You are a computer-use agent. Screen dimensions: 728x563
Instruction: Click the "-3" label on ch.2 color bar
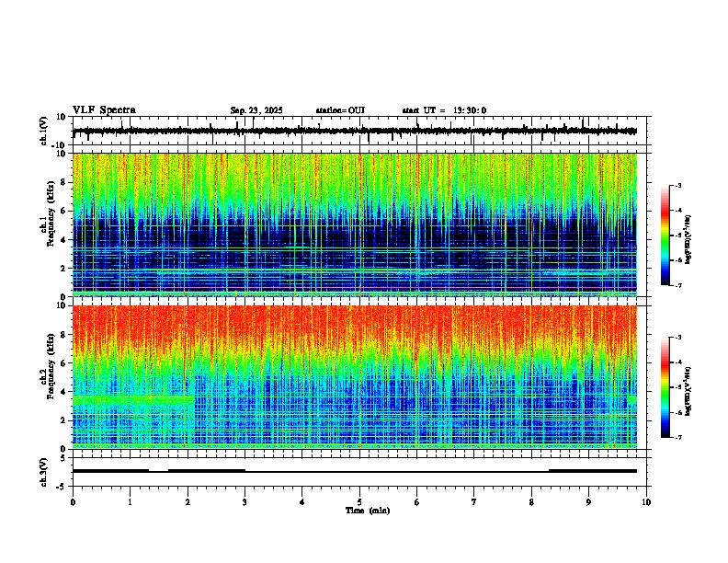pos(677,338)
